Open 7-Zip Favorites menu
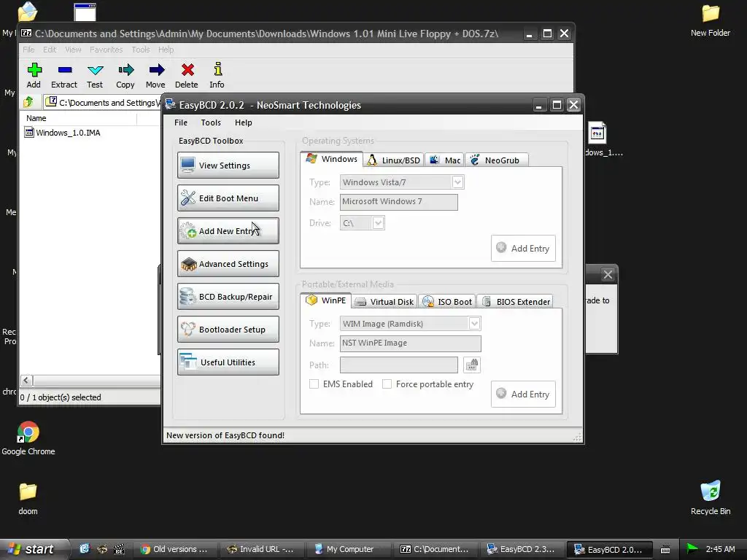The width and height of the screenshot is (747, 560). pyautogui.click(x=107, y=50)
